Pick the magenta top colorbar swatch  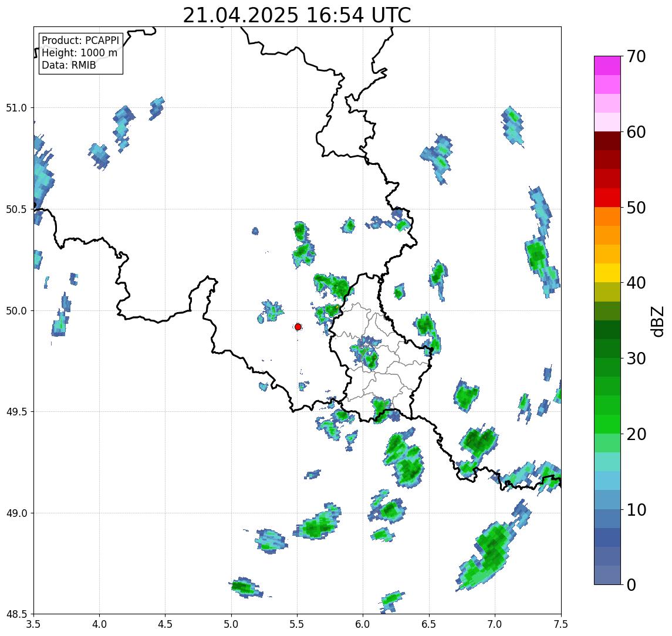pyautogui.click(x=607, y=66)
